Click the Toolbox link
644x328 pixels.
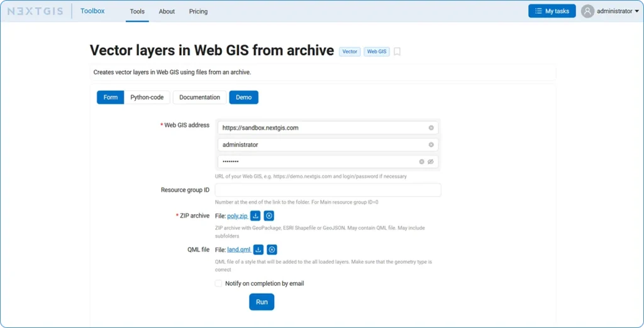point(92,11)
